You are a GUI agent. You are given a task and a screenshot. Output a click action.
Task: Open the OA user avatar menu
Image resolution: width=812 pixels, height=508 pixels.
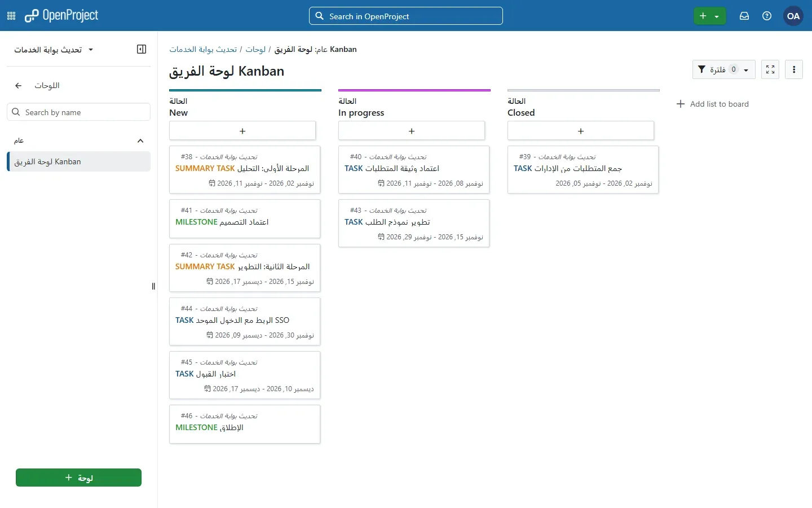tap(793, 16)
